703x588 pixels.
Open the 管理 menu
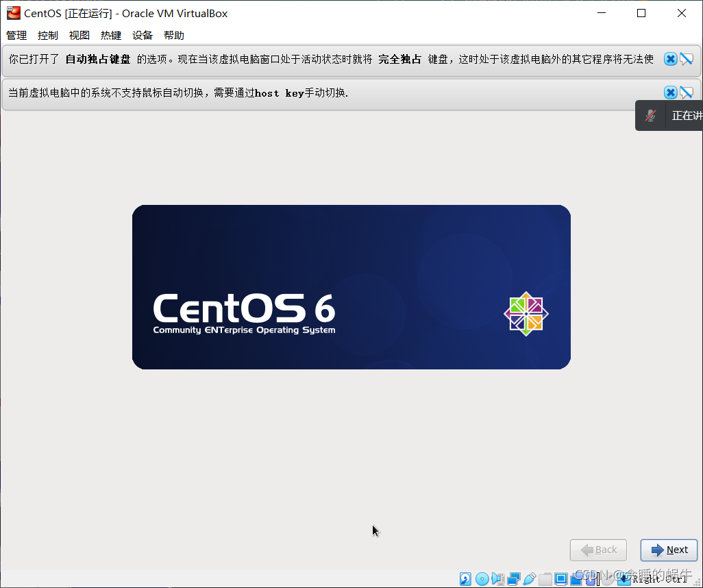pyautogui.click(x=16, y=36)
